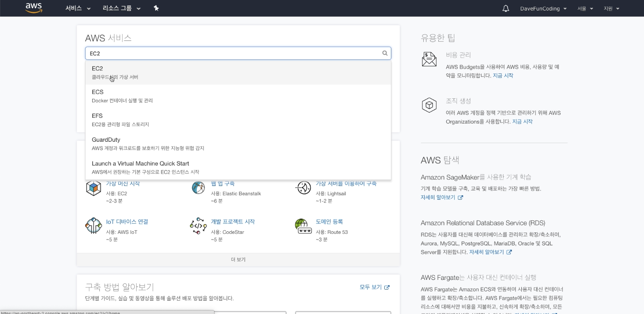Click 자세히 알아보기 under RDS
Image resolution: width=644 pixels, height=314 pixels.
[x=487, y=252]
